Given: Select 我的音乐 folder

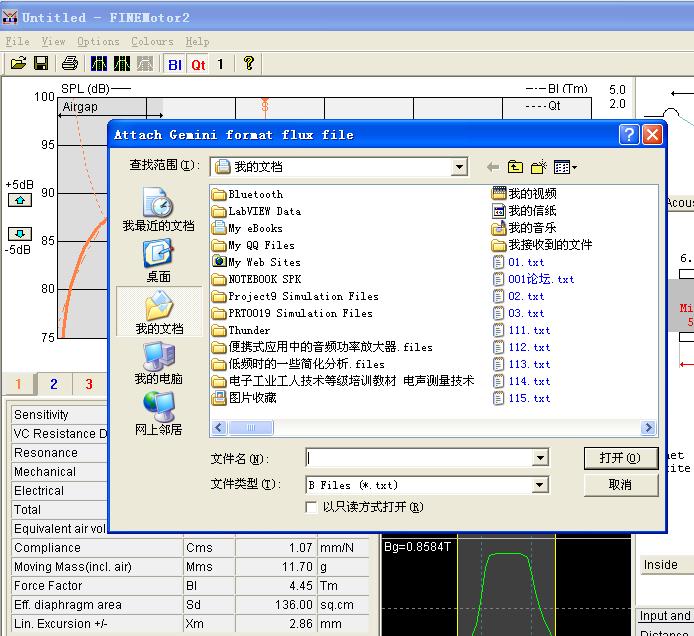Looking at the screenshot, I should click(x=524, y=228).
